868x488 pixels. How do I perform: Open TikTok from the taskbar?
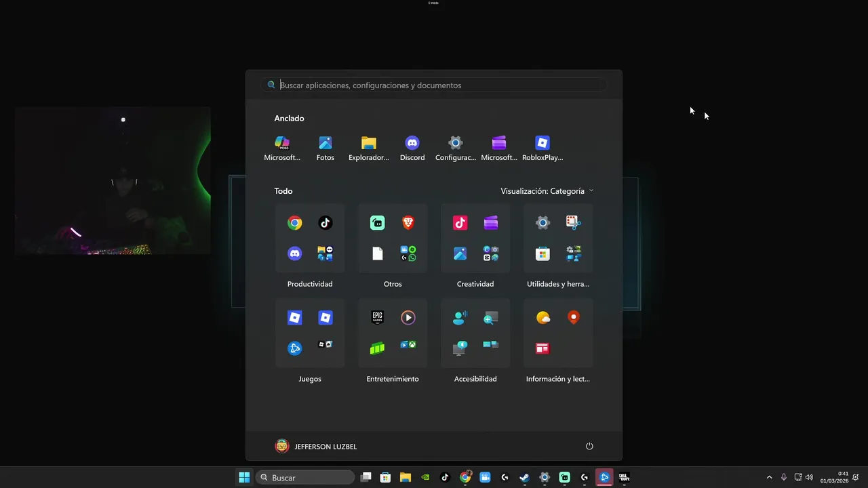[x=445, y=477]
